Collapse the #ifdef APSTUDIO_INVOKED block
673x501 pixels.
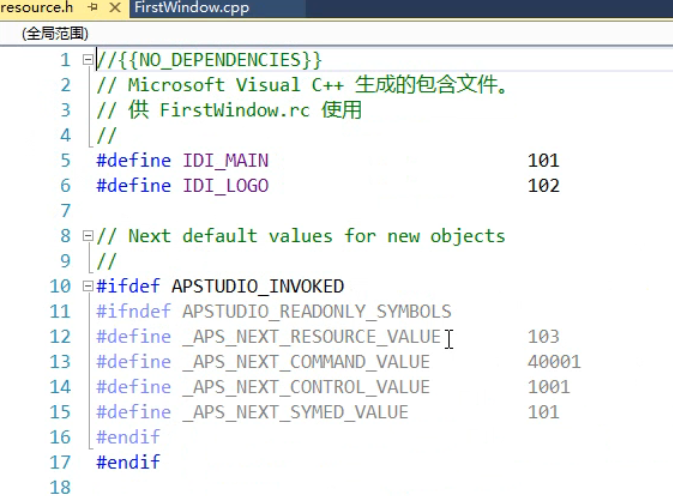coord(87,286)
